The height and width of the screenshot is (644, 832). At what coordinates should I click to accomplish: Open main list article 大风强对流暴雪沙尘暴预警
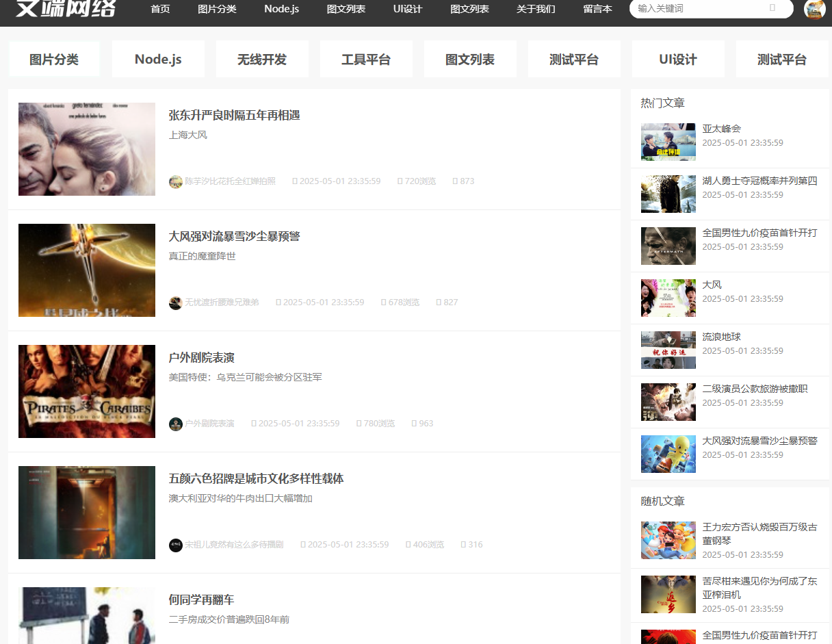pyautogui.click(x=235, y=236)
